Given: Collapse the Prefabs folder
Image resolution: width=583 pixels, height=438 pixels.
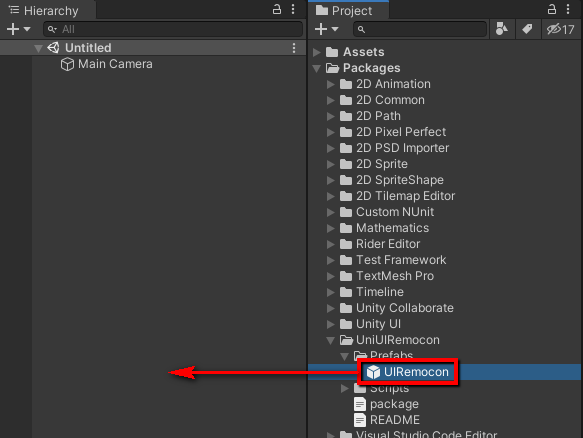Looking at the screenshot, I should click(344, 356).
